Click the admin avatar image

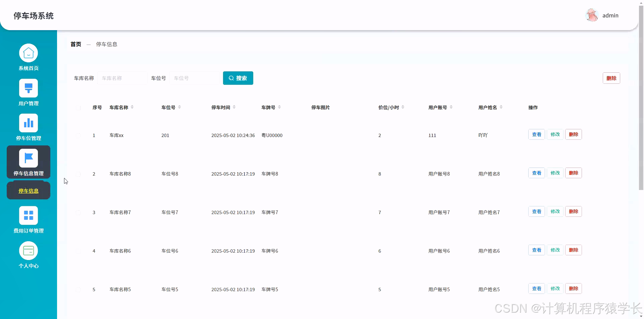(592, 15)
